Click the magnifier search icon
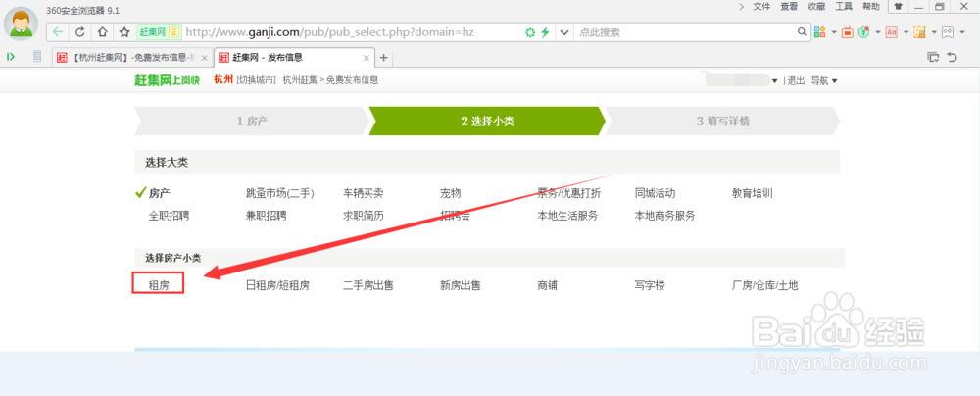This screenshot has width=980, height=396. [x=802, y=32]
